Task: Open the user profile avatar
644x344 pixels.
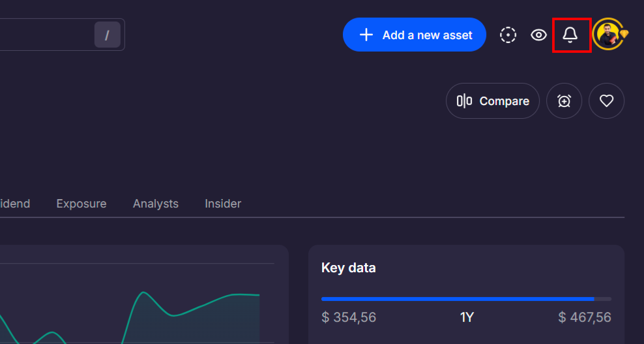Action: [x=607, y=34]
